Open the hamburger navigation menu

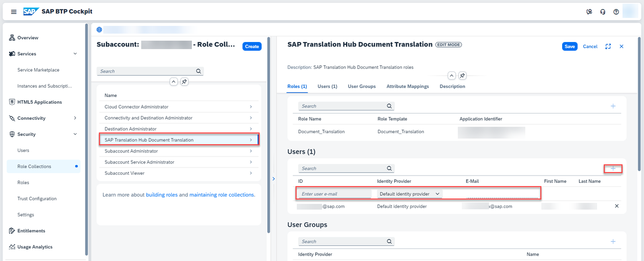pos(14,12)
